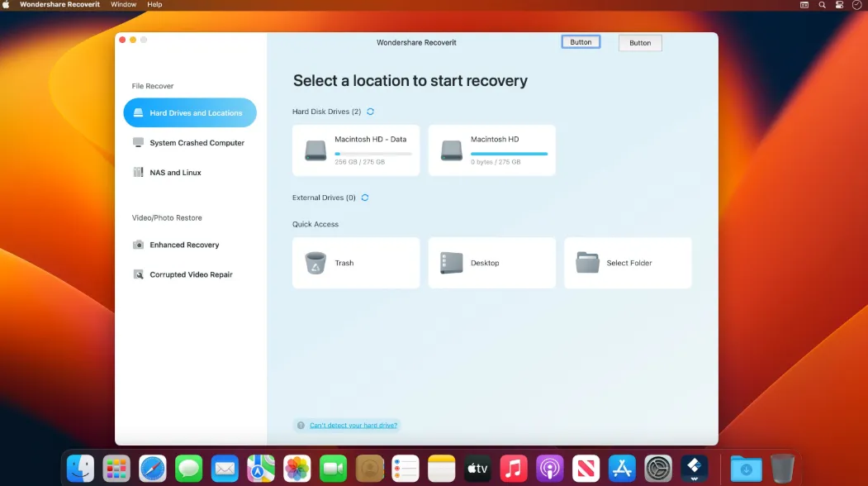
Task: Select Hard Drives and Locations sidebar item
Action: (x=190, y=112)
